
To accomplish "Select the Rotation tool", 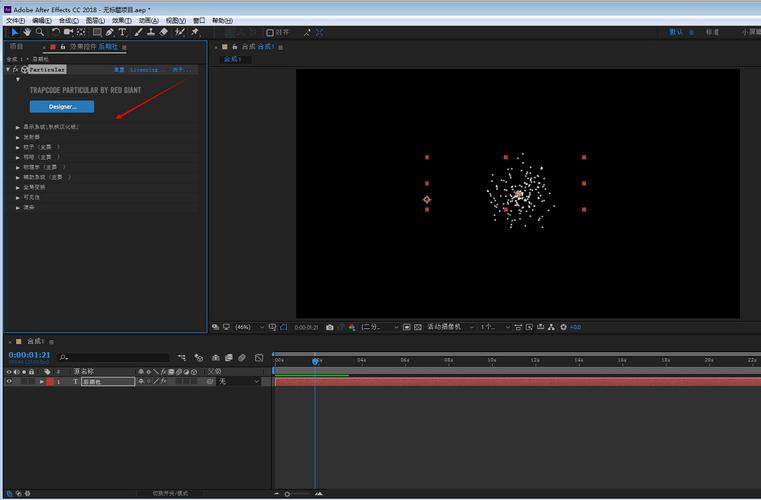I will (x=55, y=32).
